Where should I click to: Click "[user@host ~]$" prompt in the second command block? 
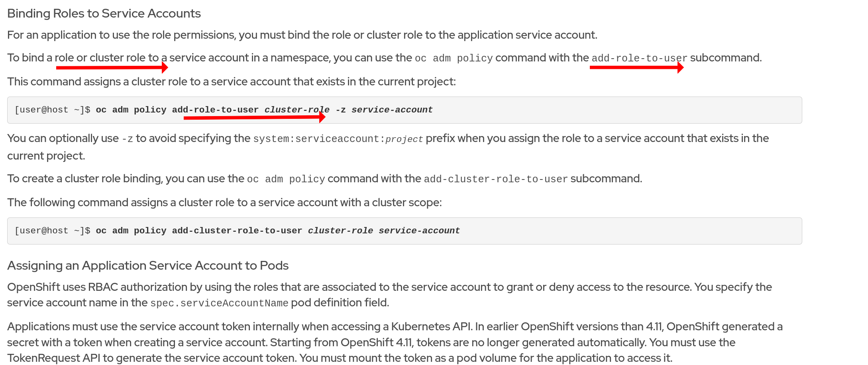[x=52, y=231]
